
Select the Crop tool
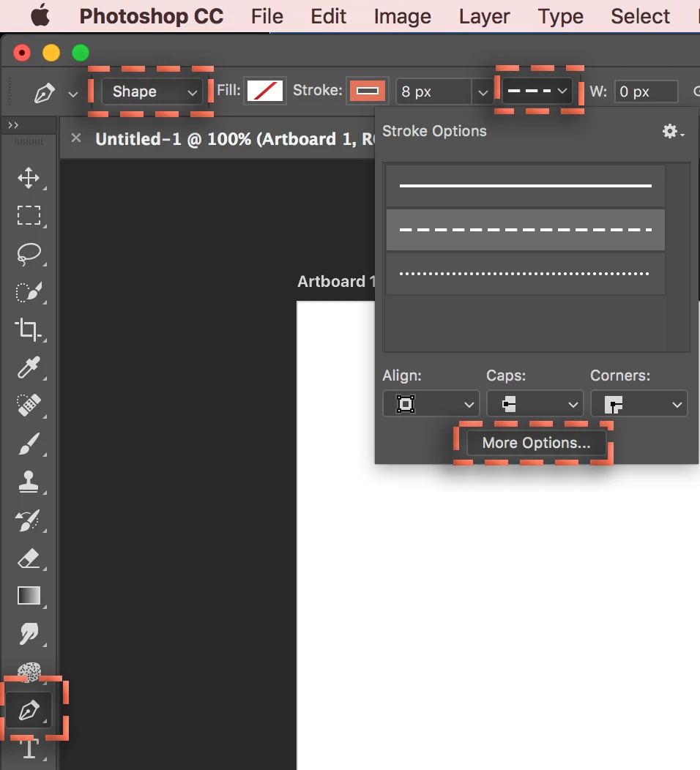tap(28, 329)
